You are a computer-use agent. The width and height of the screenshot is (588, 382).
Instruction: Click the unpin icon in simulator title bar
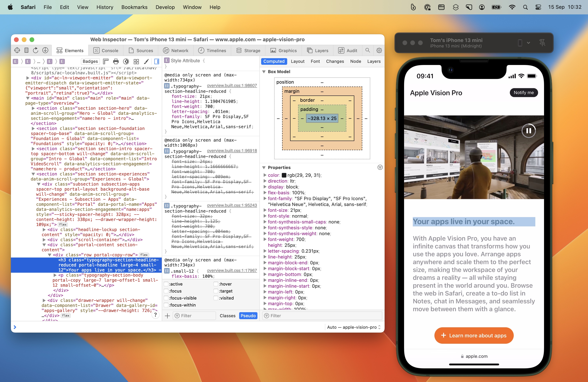542,43
